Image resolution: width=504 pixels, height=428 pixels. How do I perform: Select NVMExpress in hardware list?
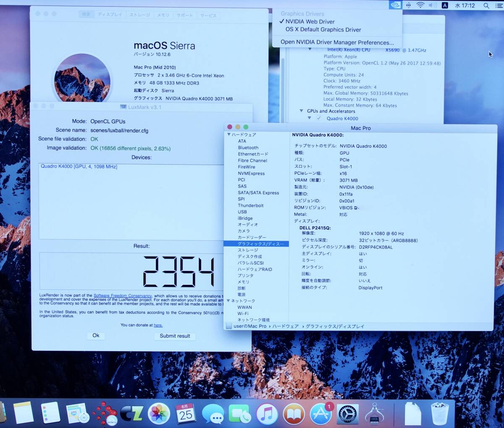[251, 173]
